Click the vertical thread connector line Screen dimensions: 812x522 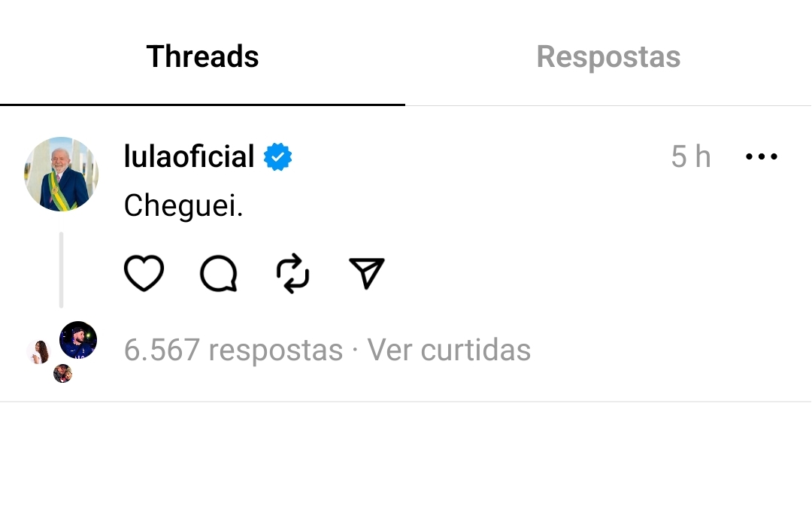61,270
